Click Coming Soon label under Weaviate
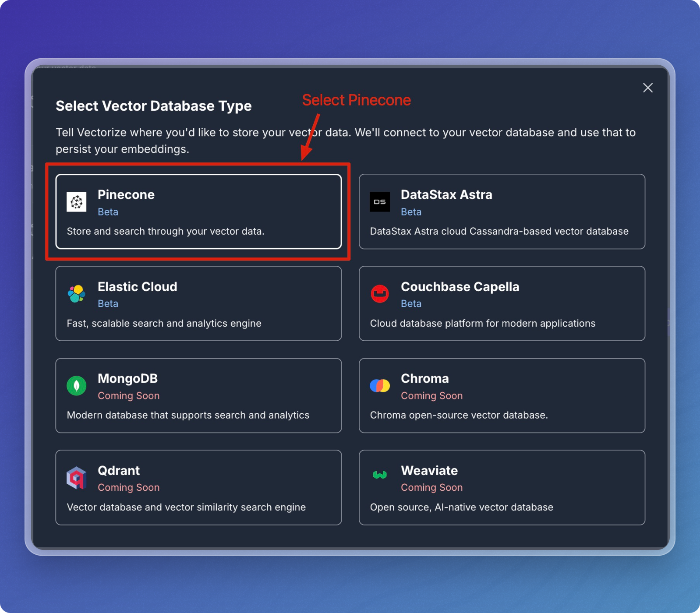The height and width of the screenshot is (613, 700). pos(431,487)
